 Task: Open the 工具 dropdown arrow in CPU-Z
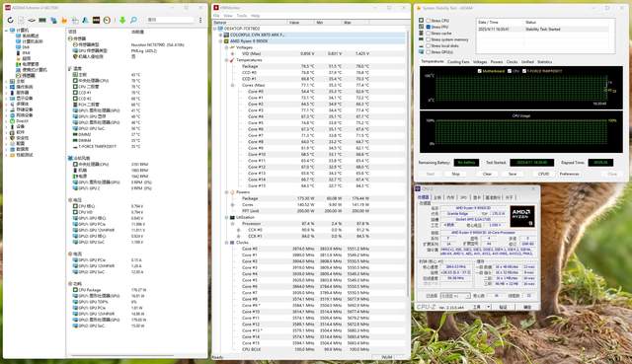pyautogui.click(x=488, y=307)
